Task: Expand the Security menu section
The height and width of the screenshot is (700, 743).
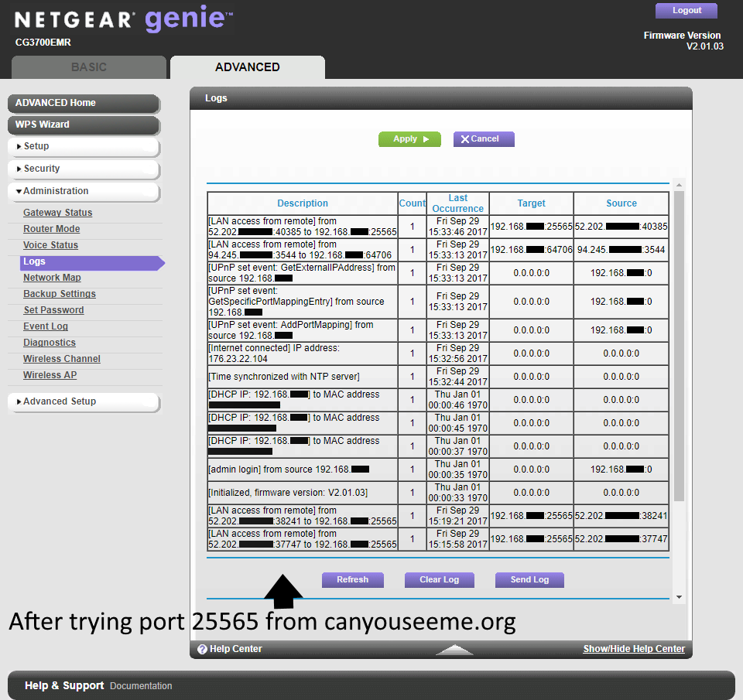Action: [84, 169]
